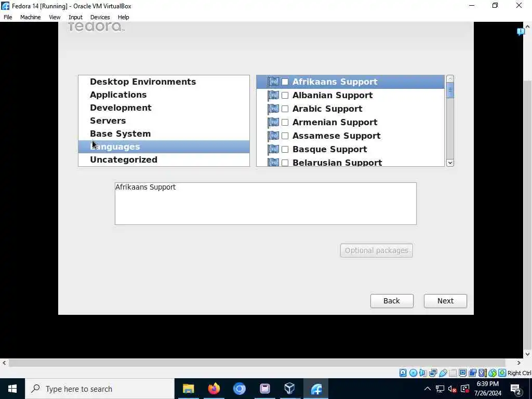Viewport: 532px width, 399px height.
Task: Click the Fedora VM taskbar icon
Action: tap(316, 389)
